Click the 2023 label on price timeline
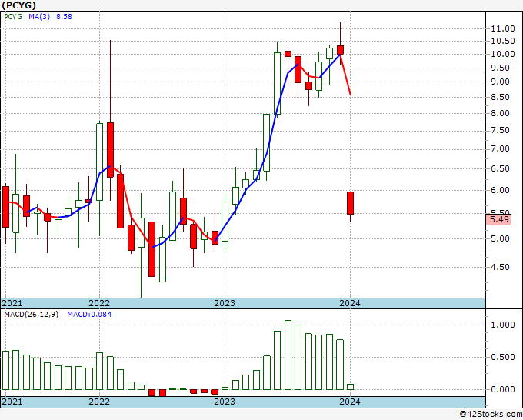The image size is (523, 420). pyautogui.click(x=225, y=303)
